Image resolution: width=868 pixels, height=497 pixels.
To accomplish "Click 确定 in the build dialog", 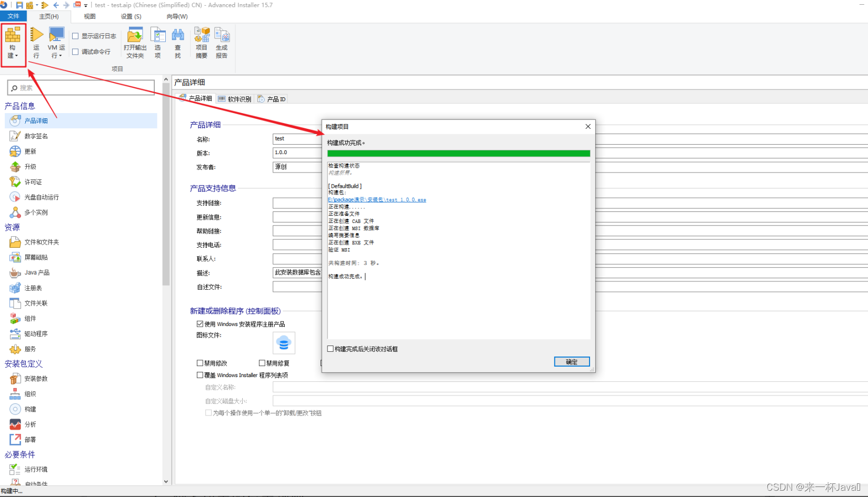I will coord(572,362).
